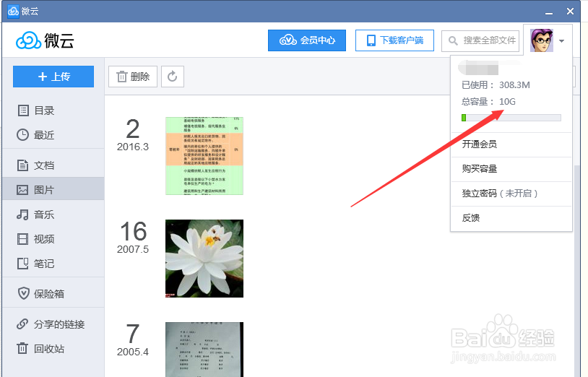588x377 pixels.
Task: Open 分享的链接 shared links
Action: coord(53,324)
